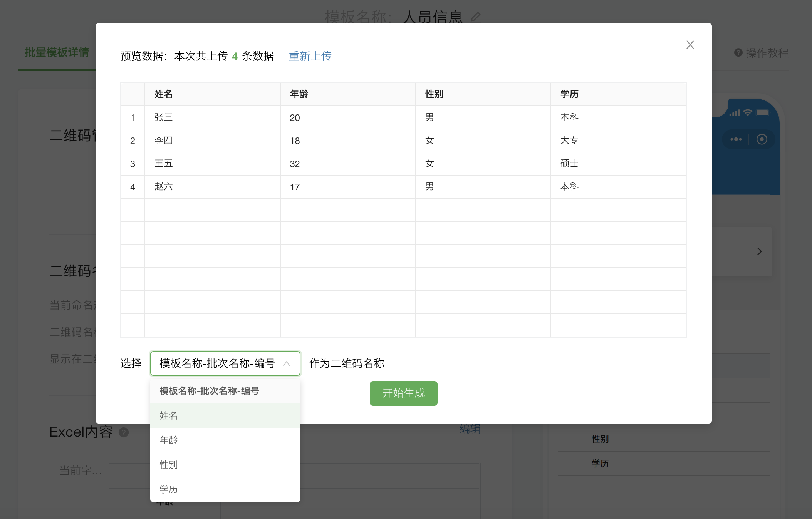Screen dimensions: 812x519
Task: Click the 重新上传 link
Action: 310,56
